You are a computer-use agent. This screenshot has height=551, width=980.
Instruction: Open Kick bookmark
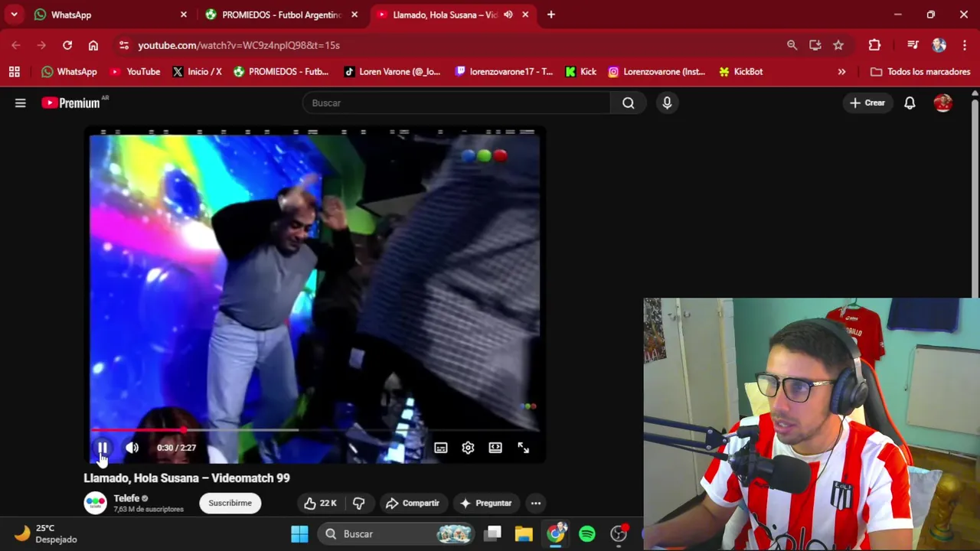[x=581, y=71]
